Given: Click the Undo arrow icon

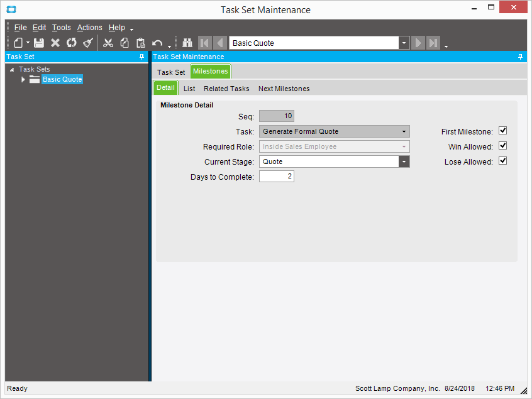Looking at the screenshot, I should point(157,43).
